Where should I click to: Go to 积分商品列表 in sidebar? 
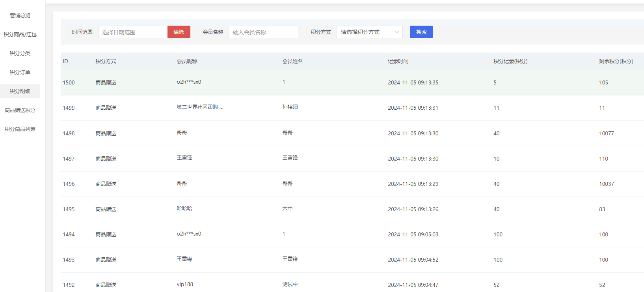20,129
